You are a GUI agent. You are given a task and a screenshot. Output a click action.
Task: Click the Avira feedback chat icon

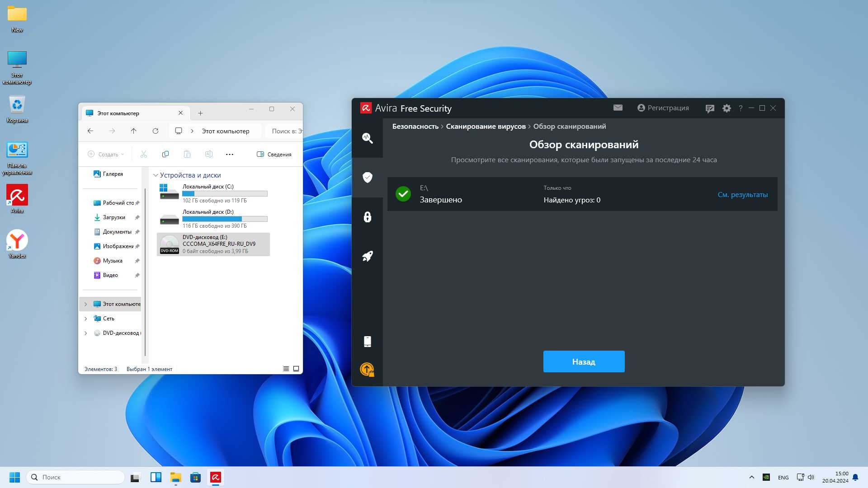click(x=710, y=108)
